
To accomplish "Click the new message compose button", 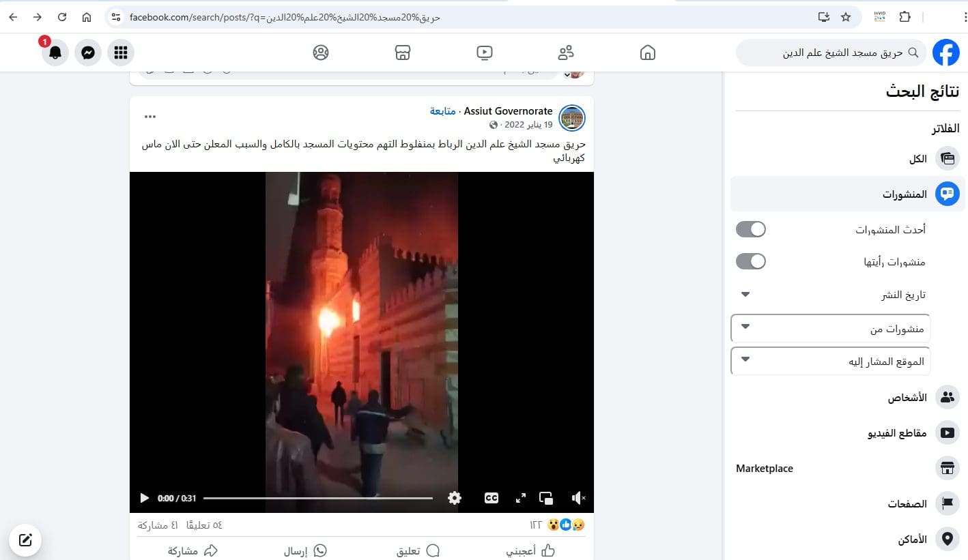I will click(25, 540).
